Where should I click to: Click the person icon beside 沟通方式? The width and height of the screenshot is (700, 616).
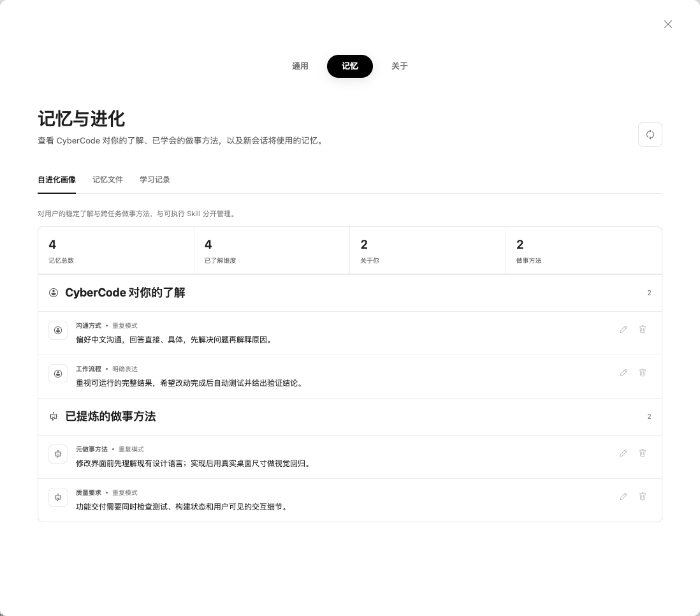58,330
